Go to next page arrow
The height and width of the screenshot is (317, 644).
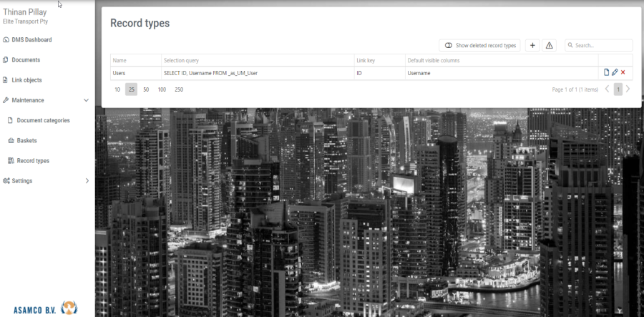click(628, 89)
